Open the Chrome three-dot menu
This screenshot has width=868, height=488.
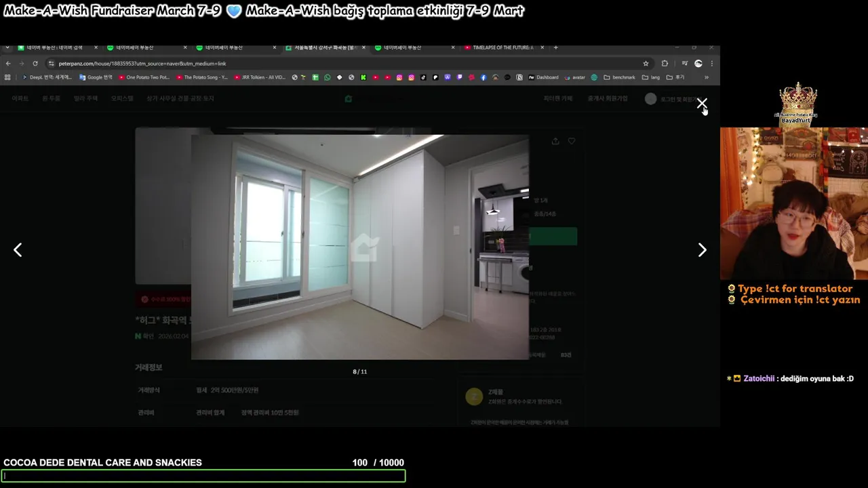click(711, 64)
